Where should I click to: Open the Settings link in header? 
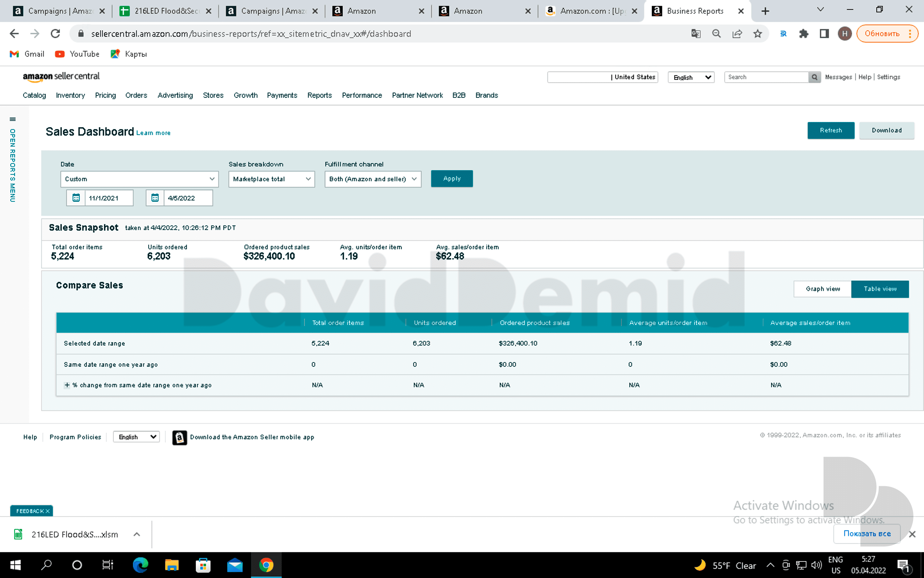click(x=888, y=77)
